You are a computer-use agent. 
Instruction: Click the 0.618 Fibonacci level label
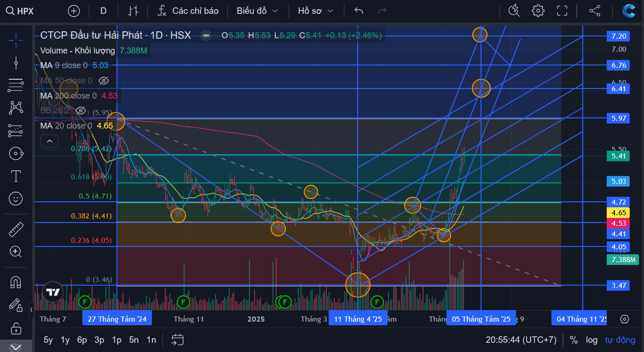[x=91, y=177]
